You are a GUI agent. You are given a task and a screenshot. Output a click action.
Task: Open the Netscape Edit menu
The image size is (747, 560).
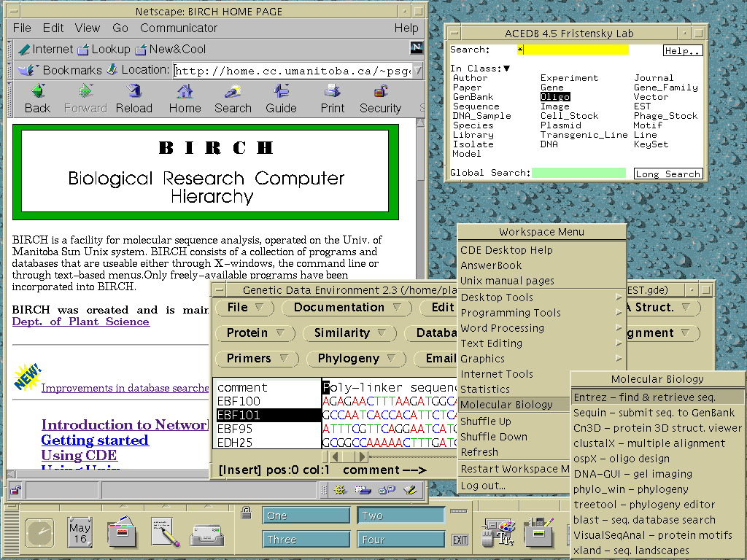tap(53, 28)
